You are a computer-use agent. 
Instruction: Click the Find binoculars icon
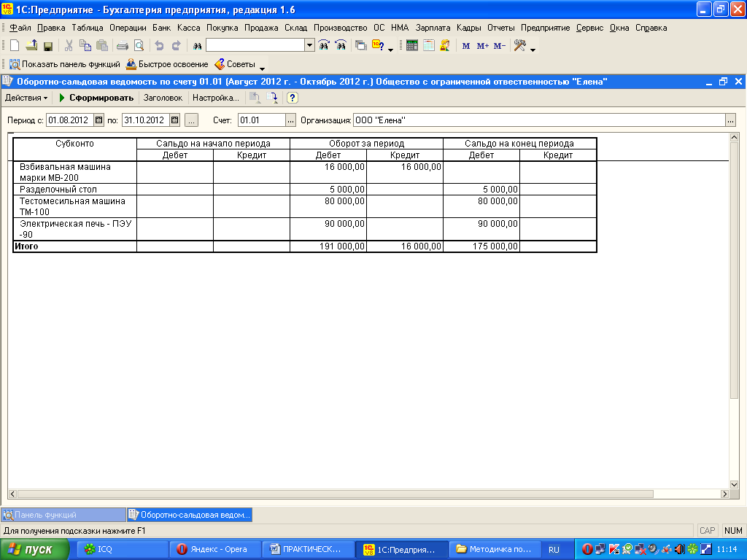pyautogui.click(x=197, y=46)
